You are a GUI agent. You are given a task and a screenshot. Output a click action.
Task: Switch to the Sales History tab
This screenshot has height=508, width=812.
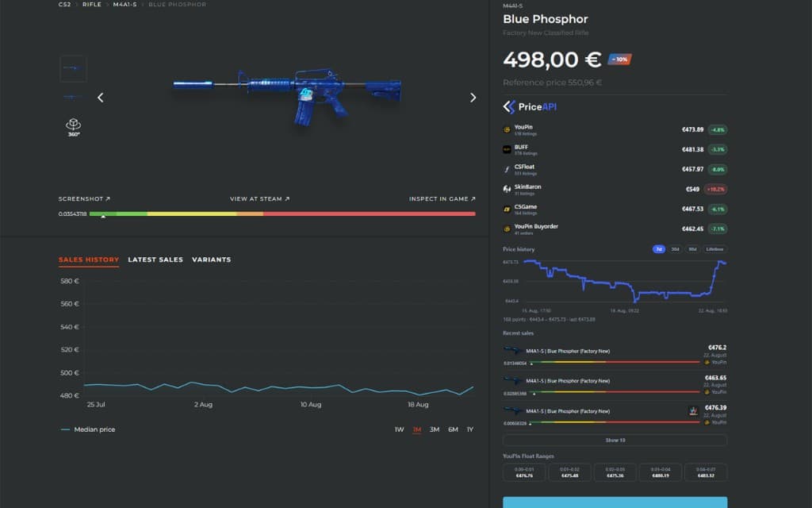click(x=89, y=260)
